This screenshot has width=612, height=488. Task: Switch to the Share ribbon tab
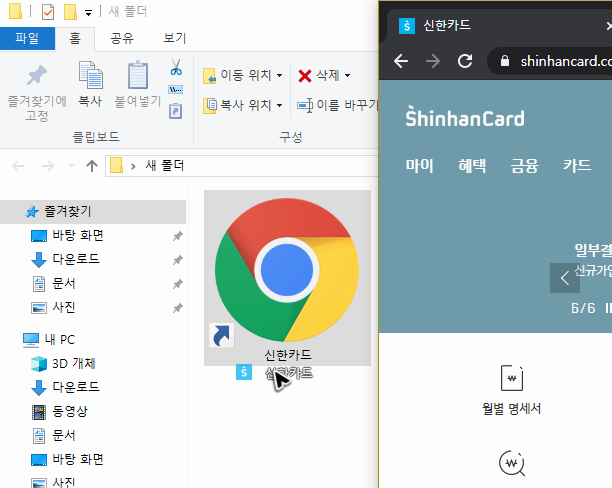(122, 38)
